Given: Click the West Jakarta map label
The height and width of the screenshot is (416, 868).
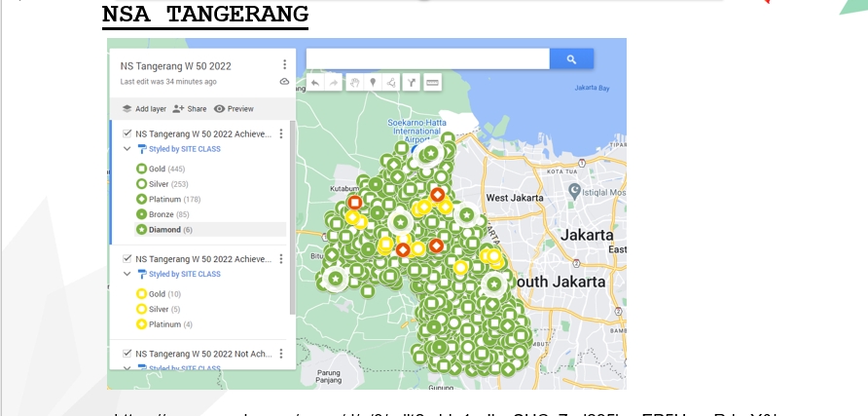Looking at the screenshot, I should click(x=514, y=198).
